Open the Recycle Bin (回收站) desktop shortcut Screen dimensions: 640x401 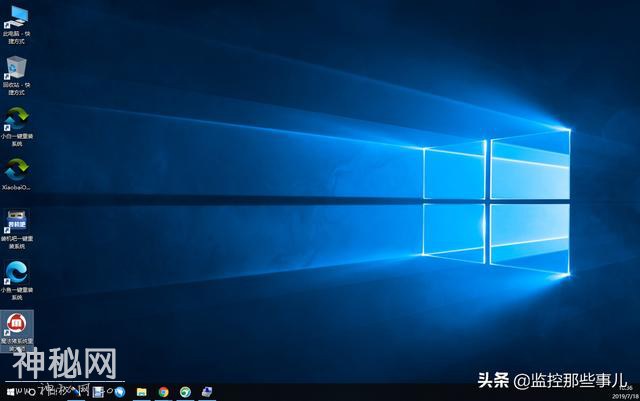tap(17, 76)
